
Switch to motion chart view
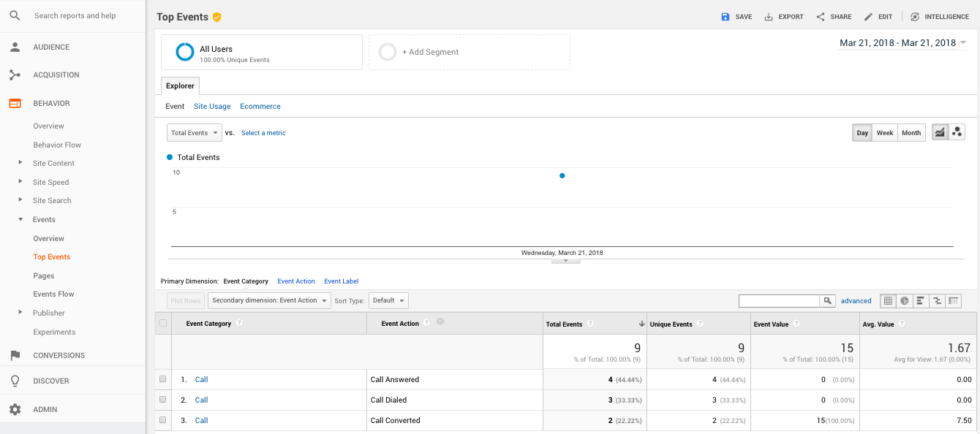(x=957, y=132)
